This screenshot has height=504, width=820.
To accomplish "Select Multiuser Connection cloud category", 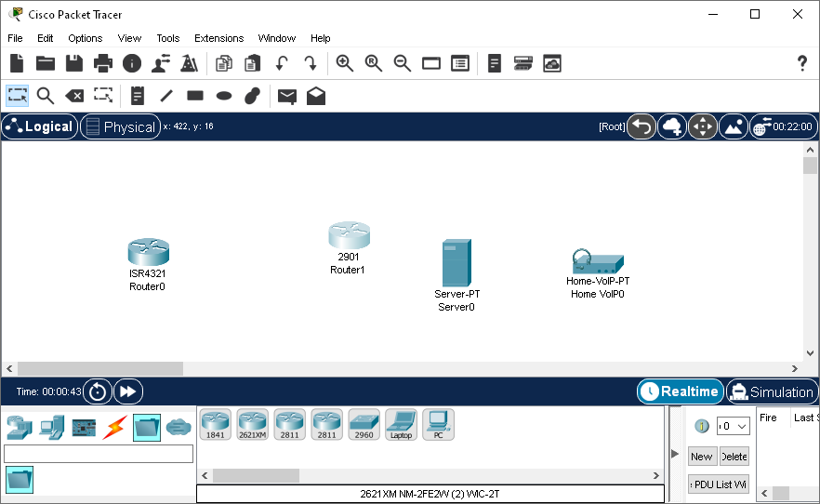I will coord(179,427).
